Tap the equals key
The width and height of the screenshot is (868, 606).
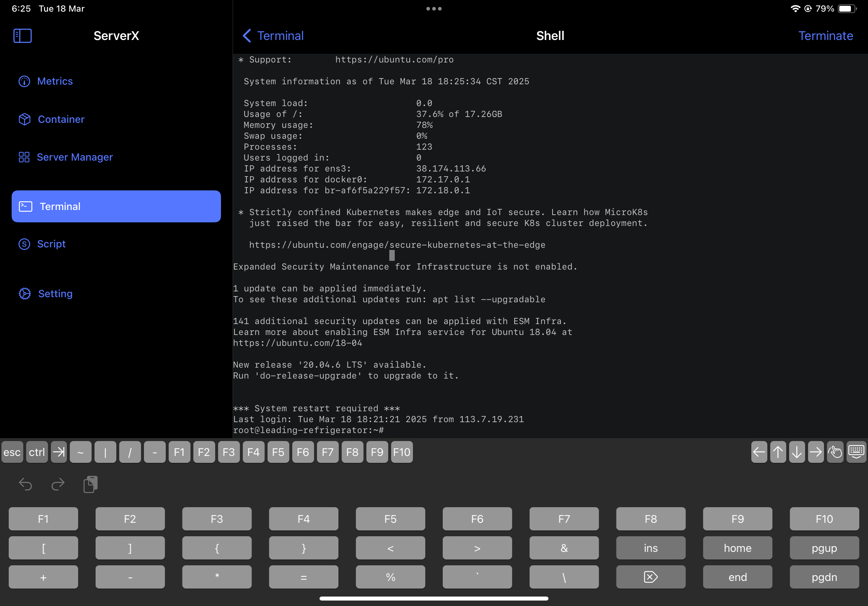304,577
